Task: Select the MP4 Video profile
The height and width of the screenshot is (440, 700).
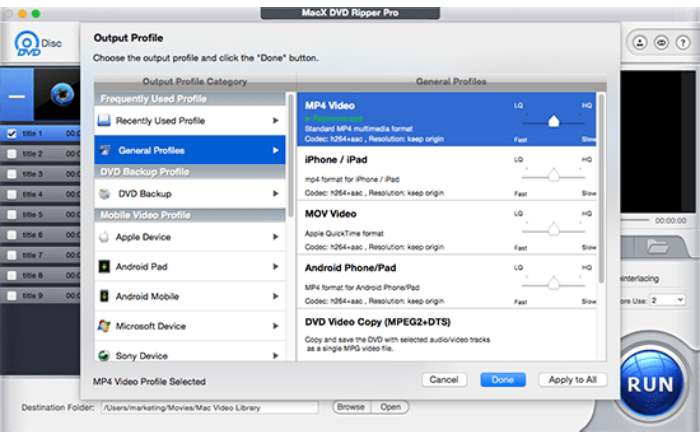Action: (446, 120)
